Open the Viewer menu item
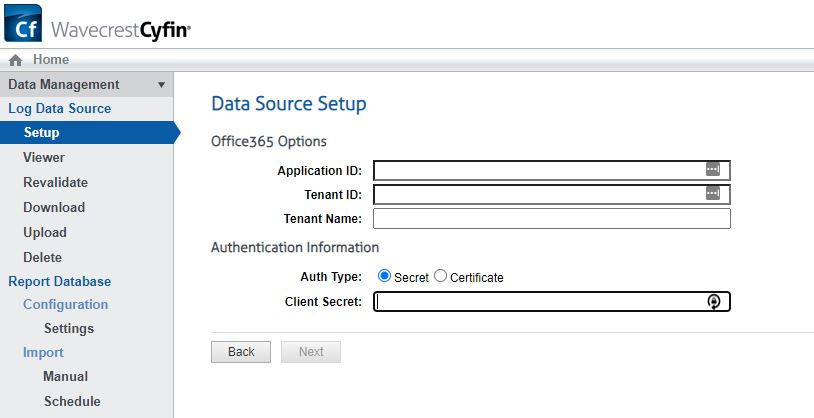The width and height of the screenshot is (814, 418). click(44, 157)
